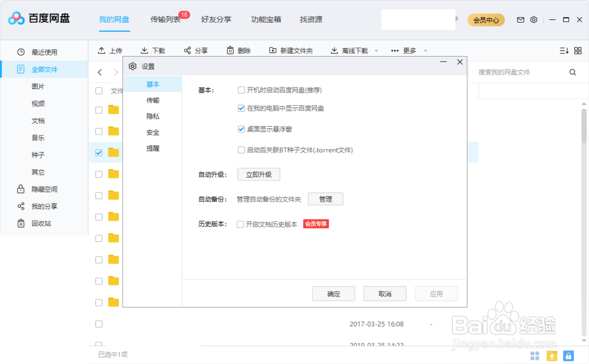This screenshot has height=364, width=589.
Task: Switch to 好友分享 tab
Action: point(216,19)
